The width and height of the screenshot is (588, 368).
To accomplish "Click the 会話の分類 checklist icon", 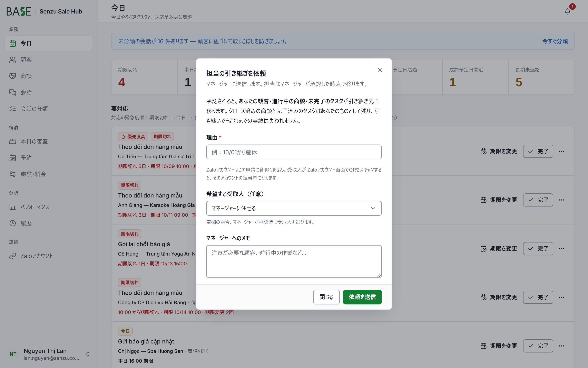I will click(x=13, y=109).
